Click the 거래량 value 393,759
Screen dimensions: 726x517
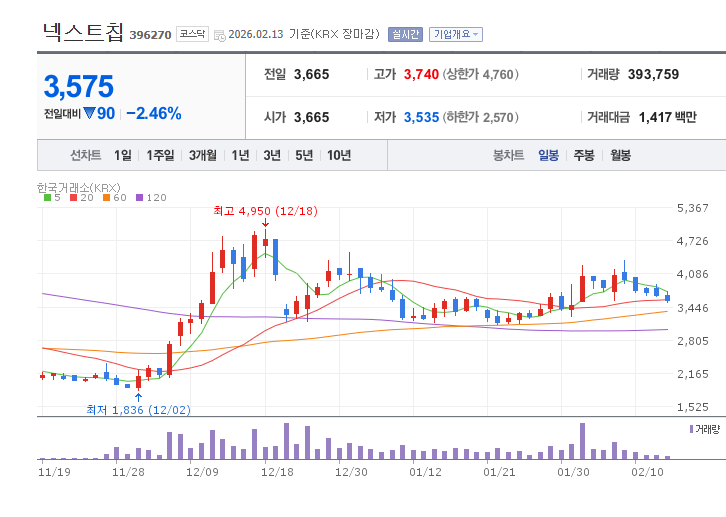(x=653, y=75)
